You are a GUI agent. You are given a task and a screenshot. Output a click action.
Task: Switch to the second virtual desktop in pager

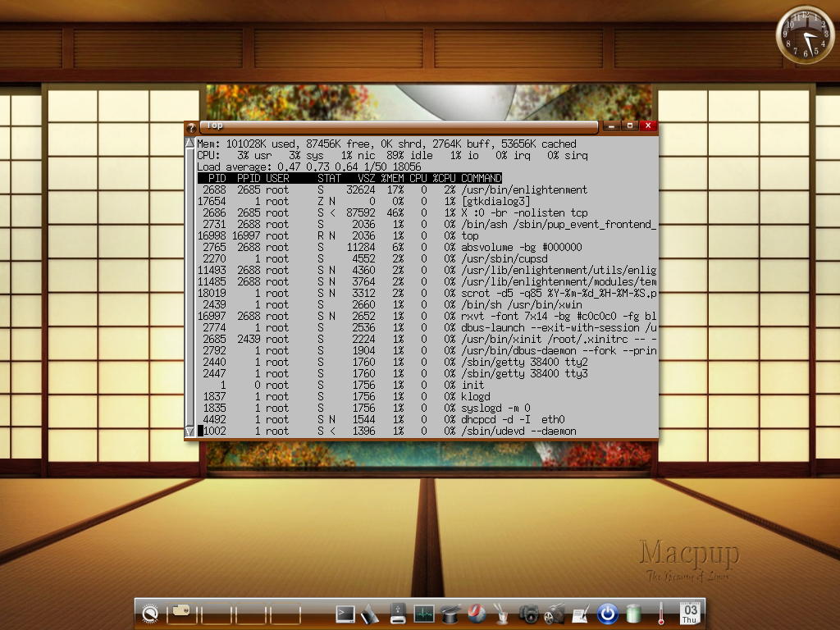(x=217, y=614)
